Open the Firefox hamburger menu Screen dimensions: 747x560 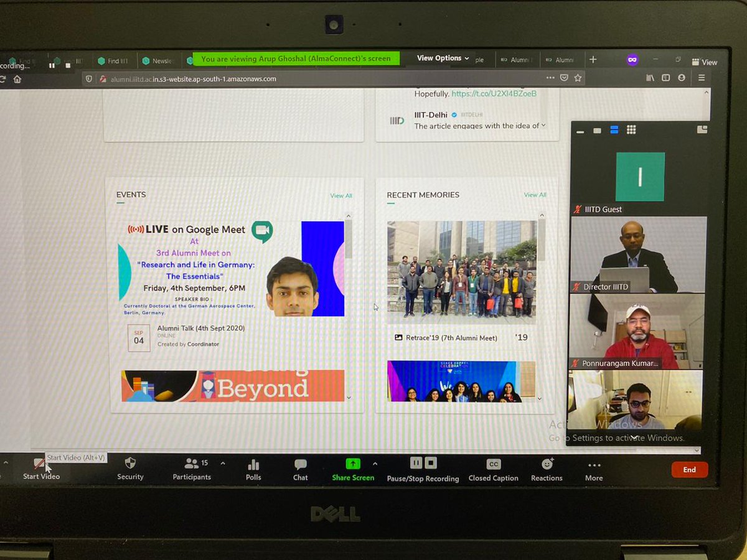tap(702, 78)
